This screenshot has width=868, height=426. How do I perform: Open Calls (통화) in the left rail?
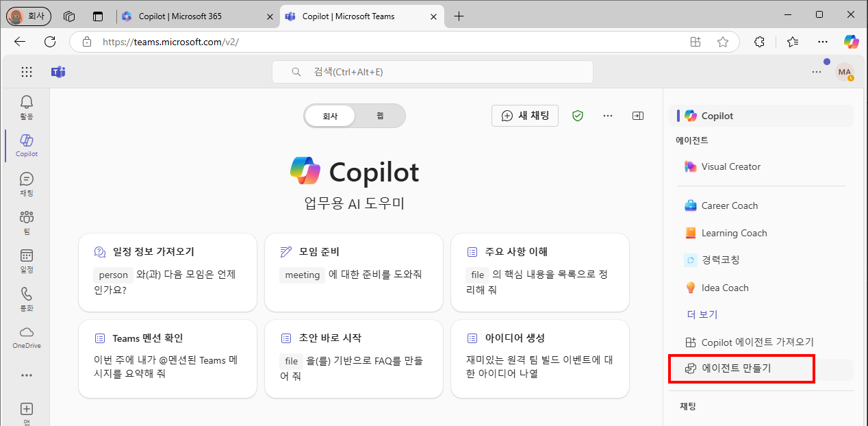(26, 299)
